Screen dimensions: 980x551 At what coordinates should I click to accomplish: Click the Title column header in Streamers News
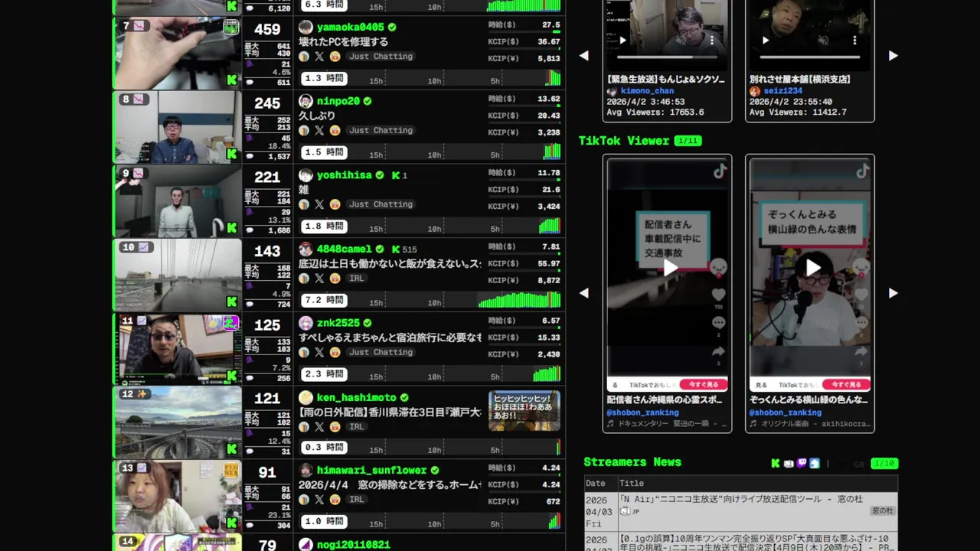coord(632,484)
